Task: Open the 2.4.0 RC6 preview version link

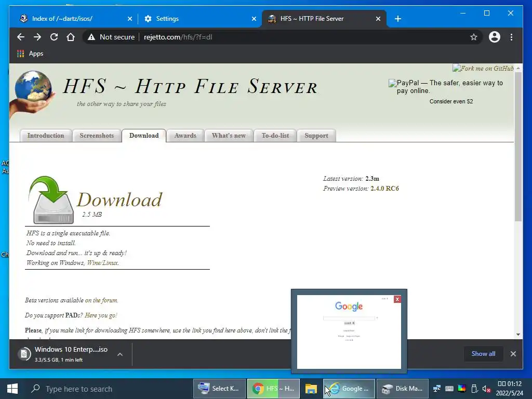Action: [385, 188]
